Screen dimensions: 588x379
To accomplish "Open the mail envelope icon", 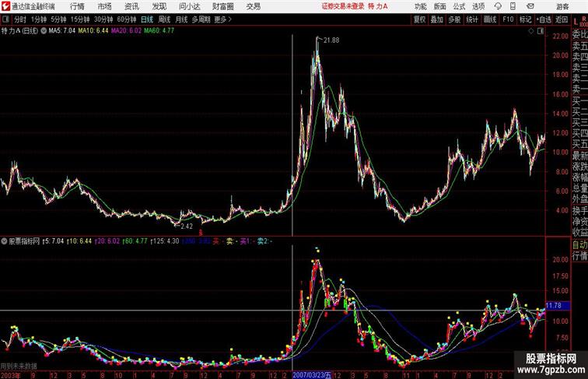I will click(x=530, y=6).
